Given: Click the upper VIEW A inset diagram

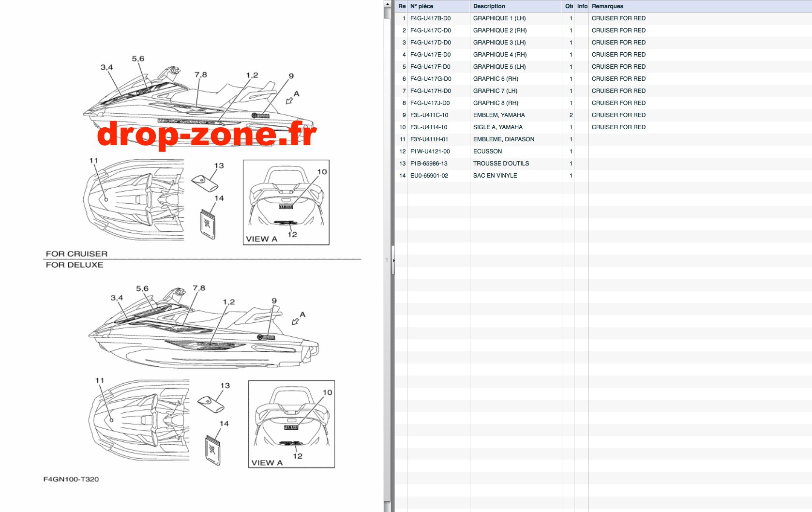Looking at the screenshot, I should 286,202.
